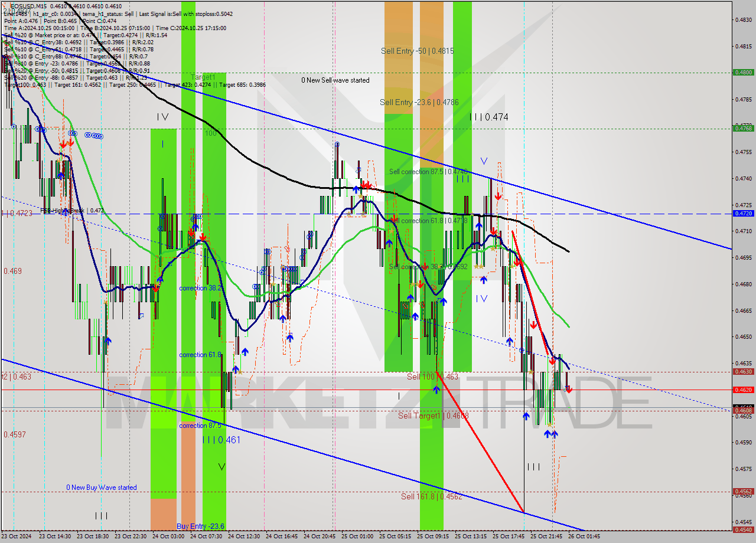Click '24 Oct 20:45' on time axis
This screenshot has height=543, width=756.
[320, 537]
